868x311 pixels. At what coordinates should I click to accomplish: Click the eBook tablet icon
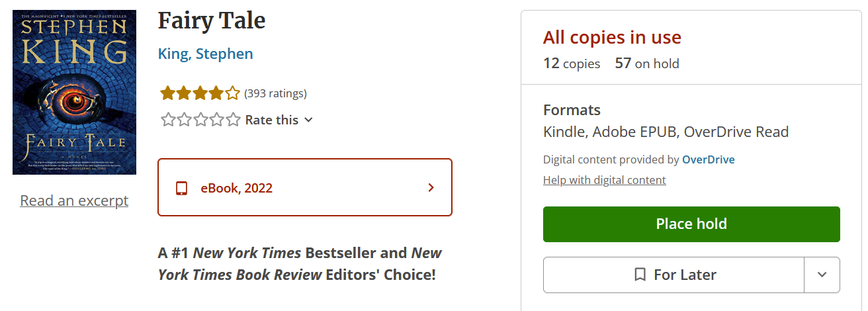(x=181, y=188)
